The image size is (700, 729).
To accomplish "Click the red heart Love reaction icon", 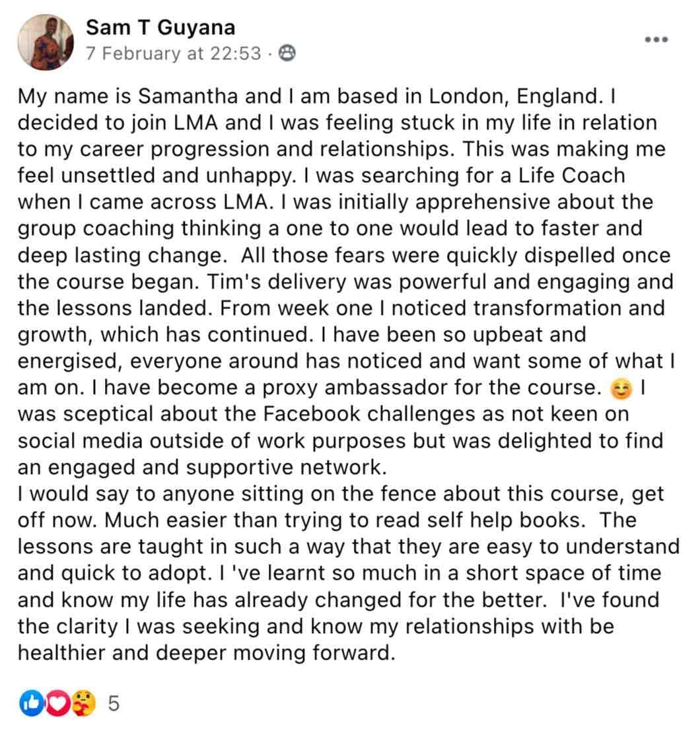I will click(x=57, y=703).
